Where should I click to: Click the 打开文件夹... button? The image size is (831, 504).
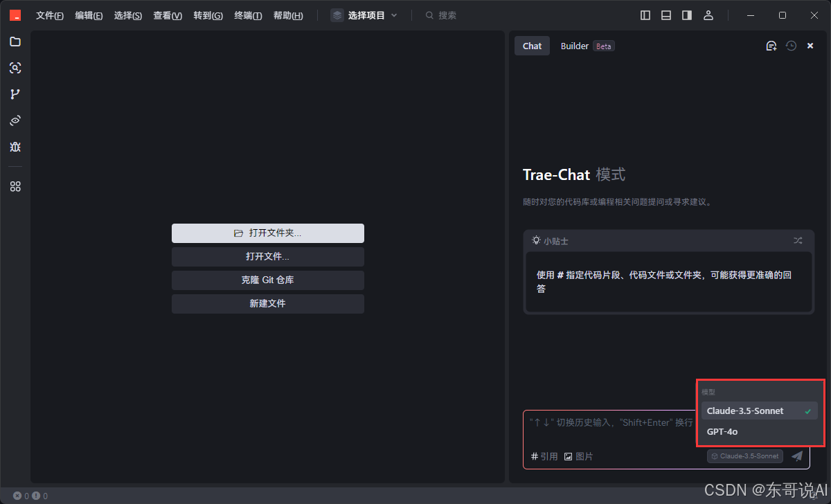click(x=268, y=233)
